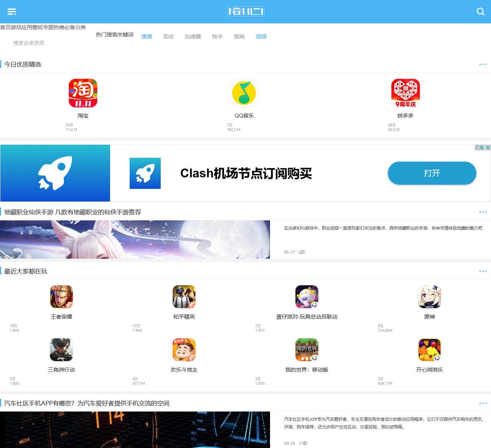Click 蛋仔派对-玩具总动员联动 title text

point(307,317)
